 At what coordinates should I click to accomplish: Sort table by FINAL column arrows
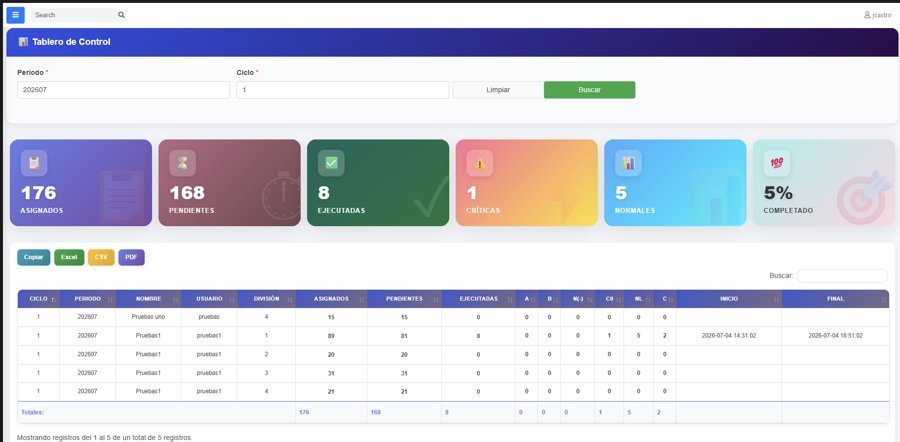[883, 299]
